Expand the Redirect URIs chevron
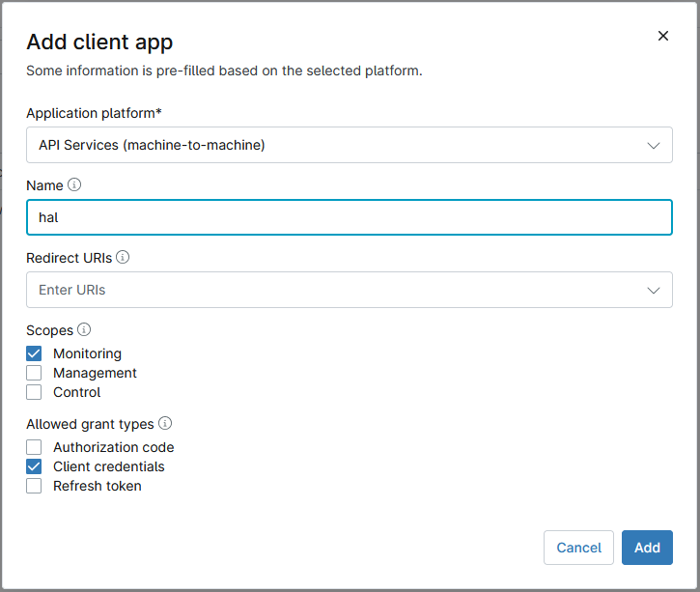Image resolution: width=700 pixels, height=592 pixels. pos(653,290)
